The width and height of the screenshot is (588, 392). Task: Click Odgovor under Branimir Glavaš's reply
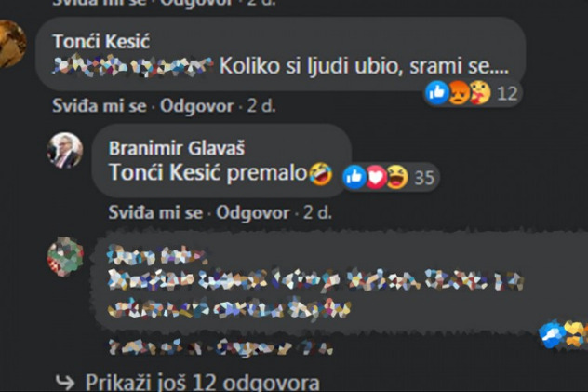tap(253, 213)
